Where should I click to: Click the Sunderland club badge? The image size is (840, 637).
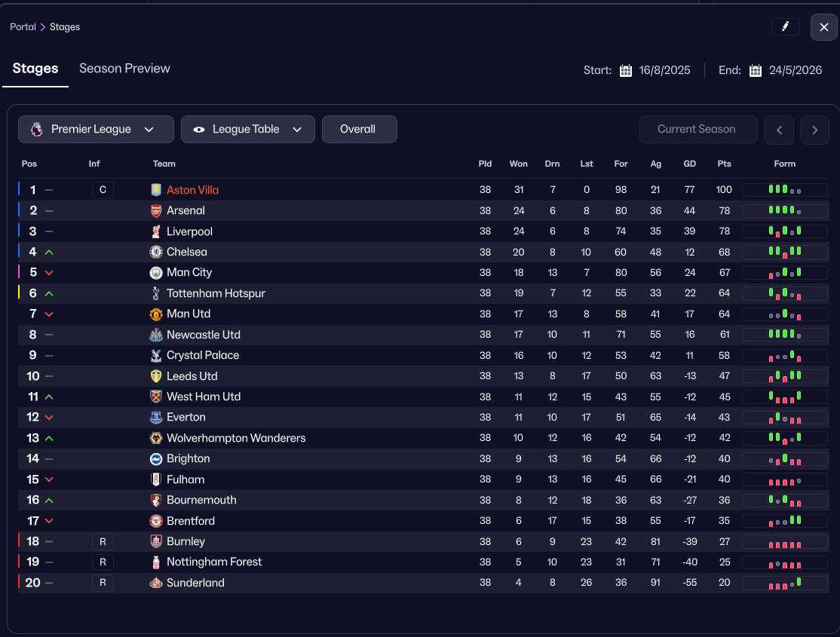pyautogui.click(x=156, y=583)
